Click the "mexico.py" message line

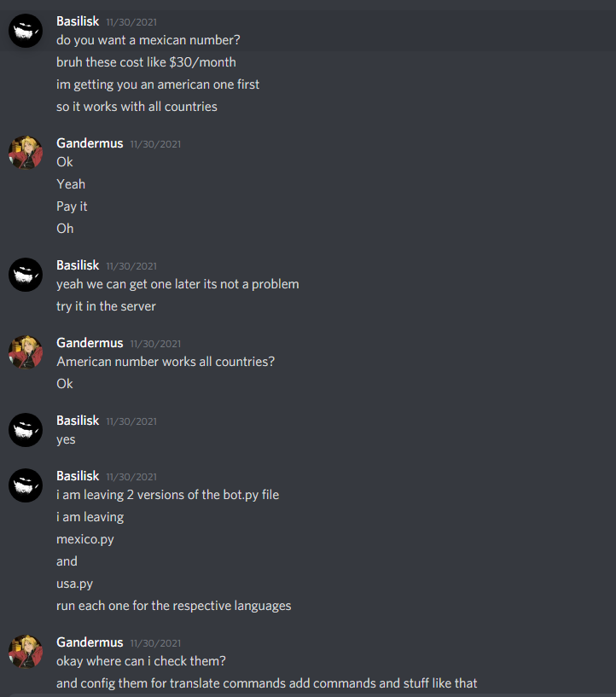pos(85,540)
